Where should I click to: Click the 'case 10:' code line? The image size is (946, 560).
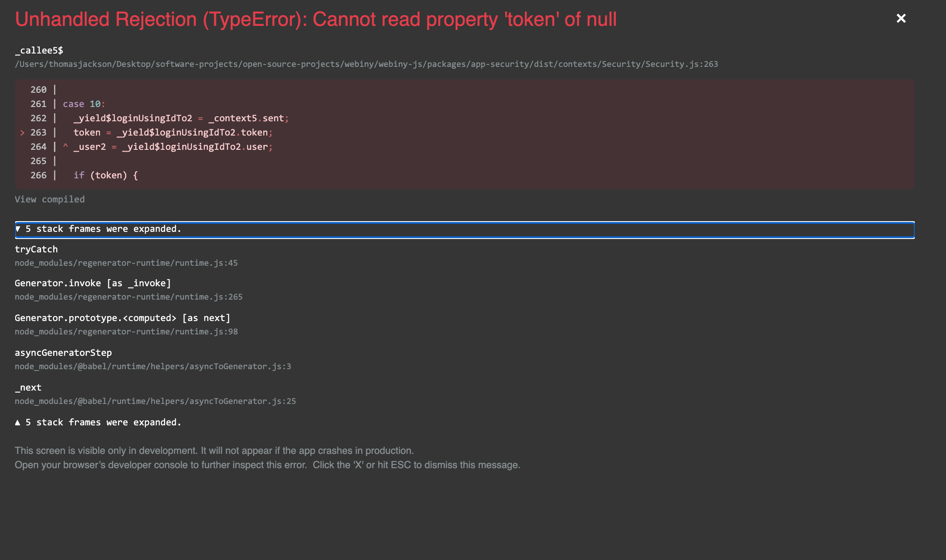[x=84, y=104]
